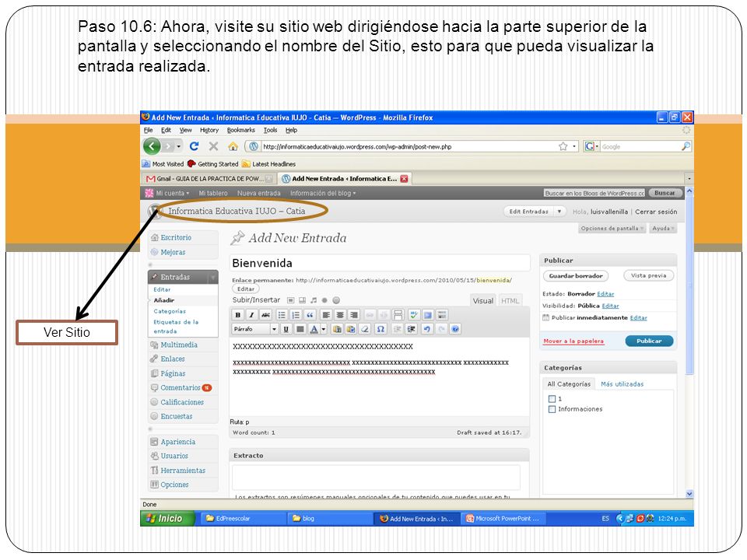Screen dimensions: 747x560
Task: Insert a blockquote in the post
Action: (310, 315)
